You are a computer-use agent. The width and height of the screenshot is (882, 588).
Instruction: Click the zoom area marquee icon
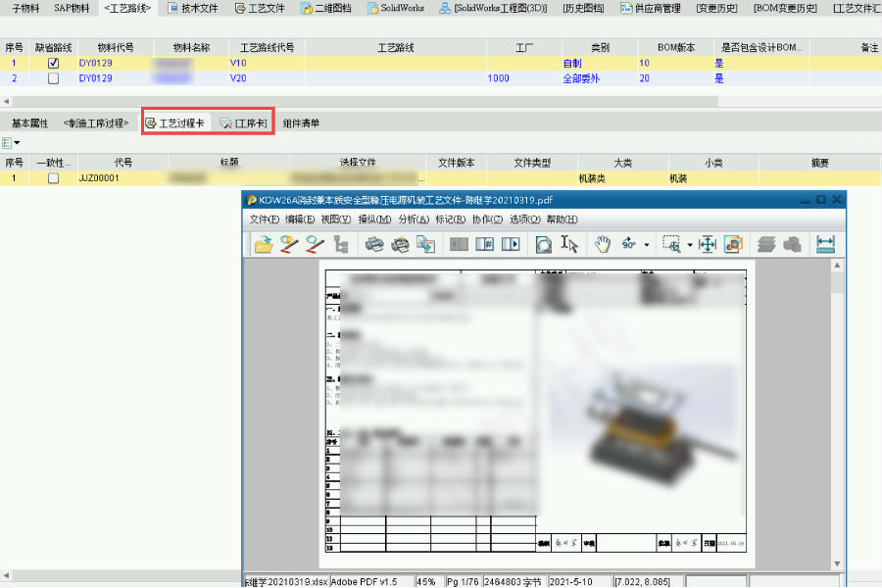pos(671,244)
